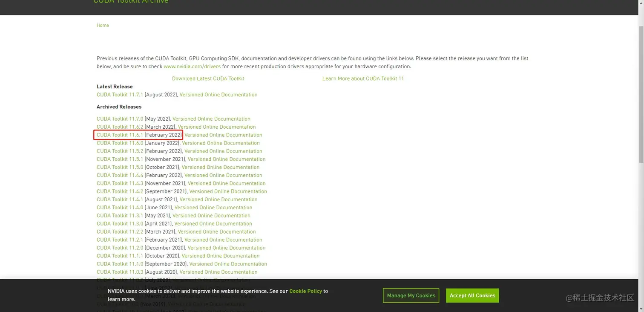The width and height of the screenshot is (644, 312).
Task: Open documentation for CUDA Toolkit 11.6.0
Action: tap(221, 143)
